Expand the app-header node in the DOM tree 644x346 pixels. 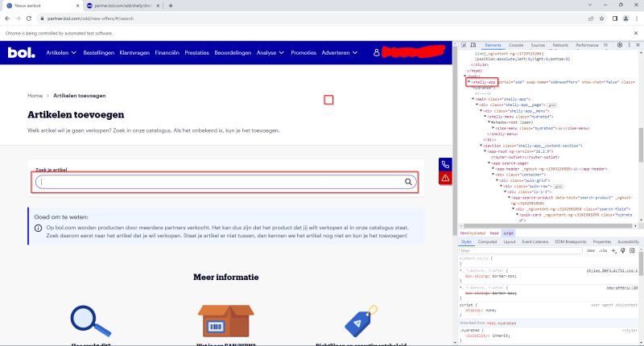coord(493,169)
